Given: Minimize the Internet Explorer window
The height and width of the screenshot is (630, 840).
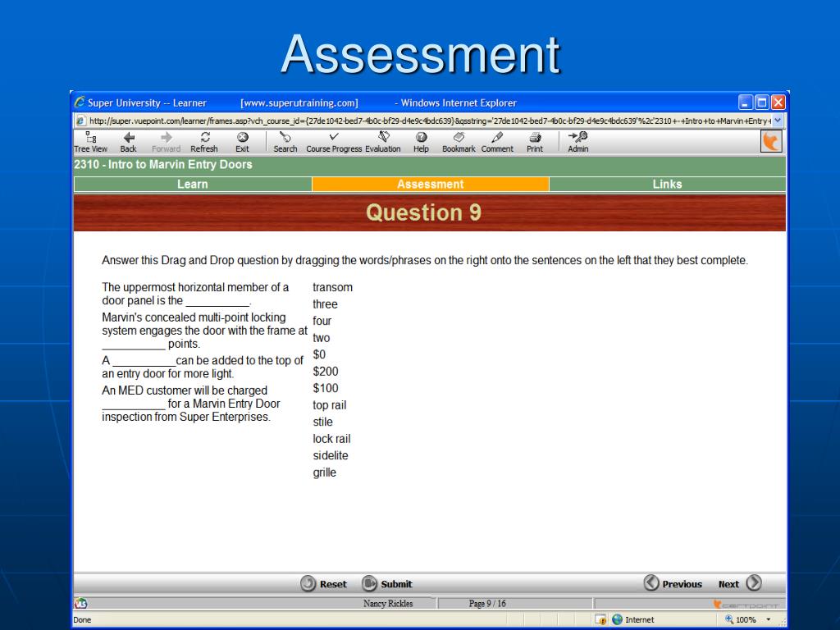Looking at the screenshot, I should point(745,103).
